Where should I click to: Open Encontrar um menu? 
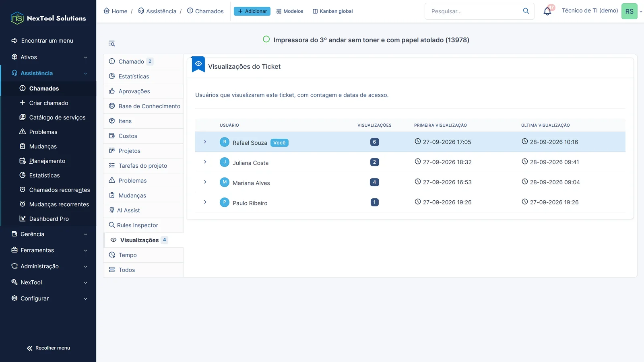[x=42, y=41]
